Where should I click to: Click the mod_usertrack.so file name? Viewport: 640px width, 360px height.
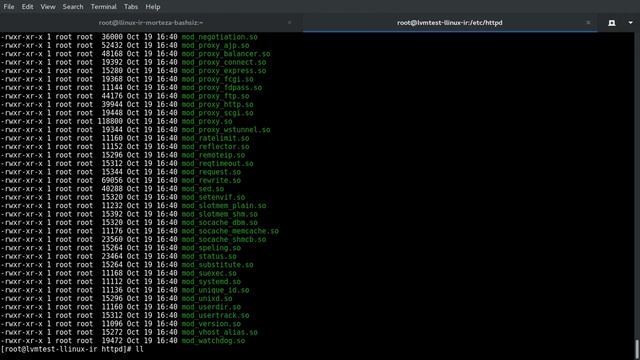coord(216,316)
